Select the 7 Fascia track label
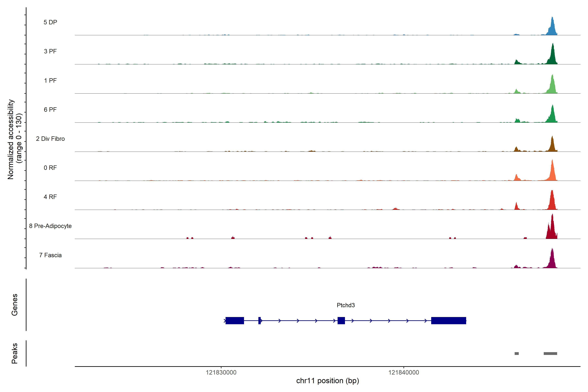 (50, 255)
